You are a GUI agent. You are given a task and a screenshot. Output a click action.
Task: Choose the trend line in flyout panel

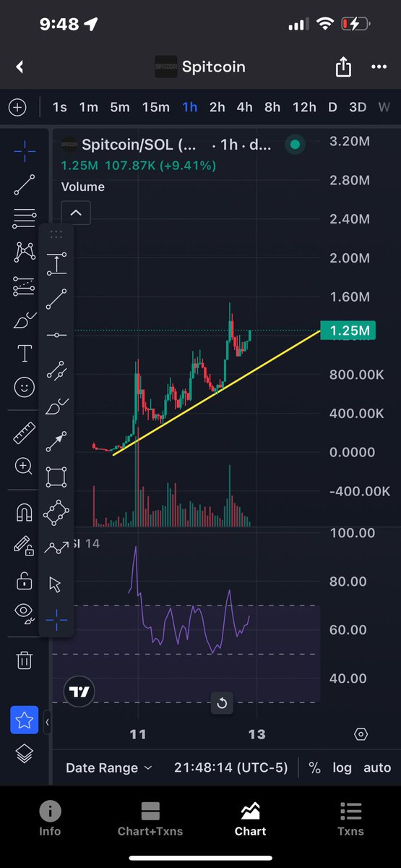coord(56,299)
